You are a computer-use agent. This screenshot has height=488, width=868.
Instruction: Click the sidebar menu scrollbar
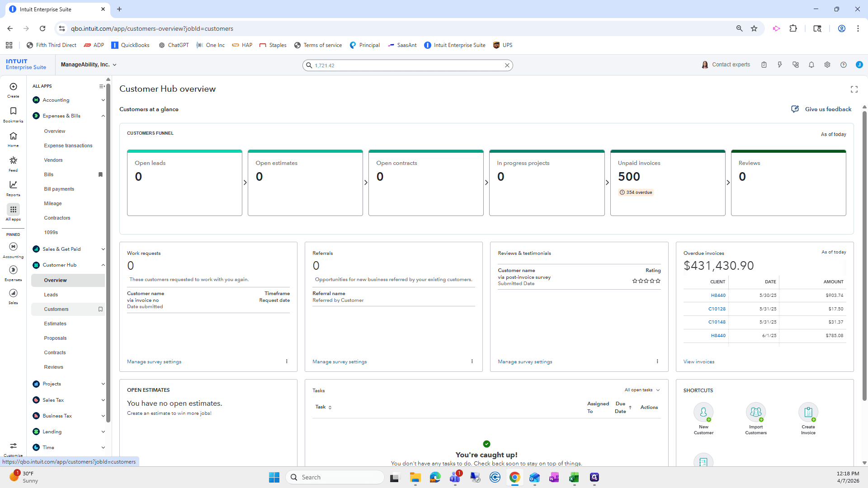pos(108,253)
